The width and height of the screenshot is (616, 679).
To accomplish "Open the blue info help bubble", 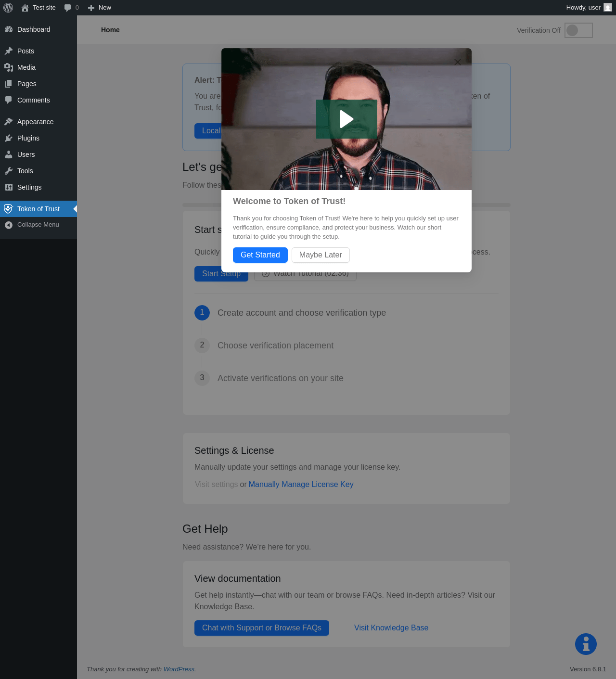I will pos(586,644).
